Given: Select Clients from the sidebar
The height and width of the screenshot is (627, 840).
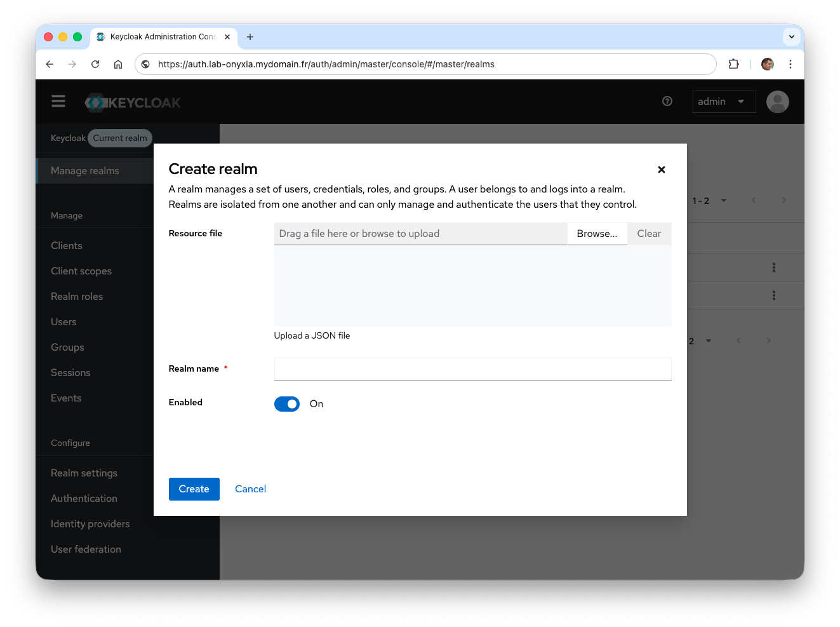Looking at the screenshot, I should (67, 246).
